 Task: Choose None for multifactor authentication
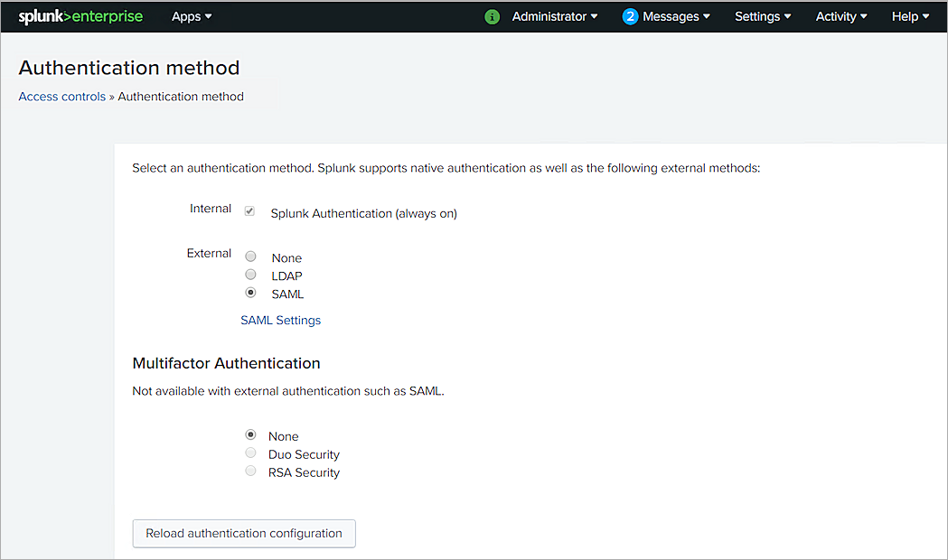coord(251,434)
